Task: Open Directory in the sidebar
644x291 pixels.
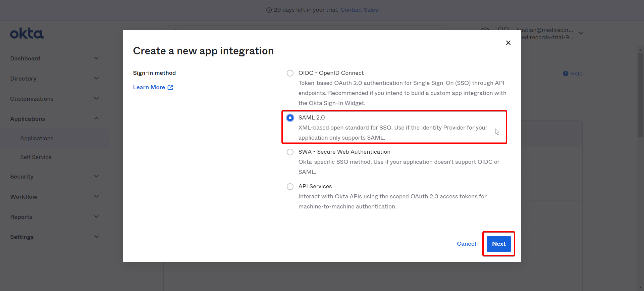Action: [23, 79]
